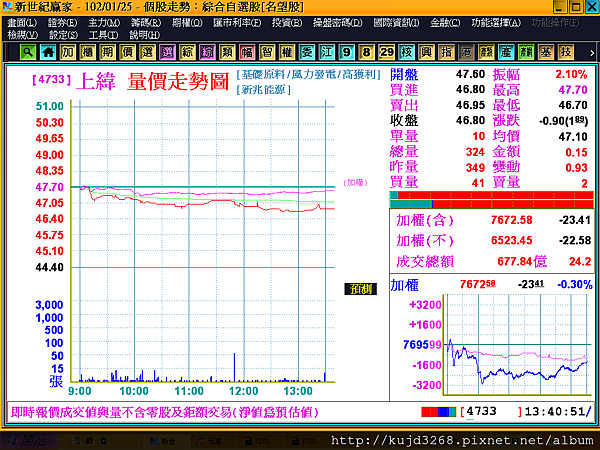600x450 pixels.
Task: Expand toolbar overflow arrow at right end
Action: [x=592, y=53]
